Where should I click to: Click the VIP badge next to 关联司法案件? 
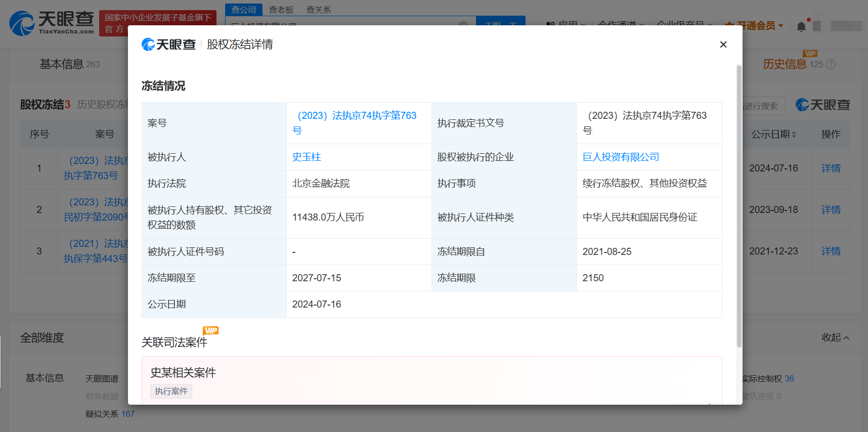(x=210, y=330)
